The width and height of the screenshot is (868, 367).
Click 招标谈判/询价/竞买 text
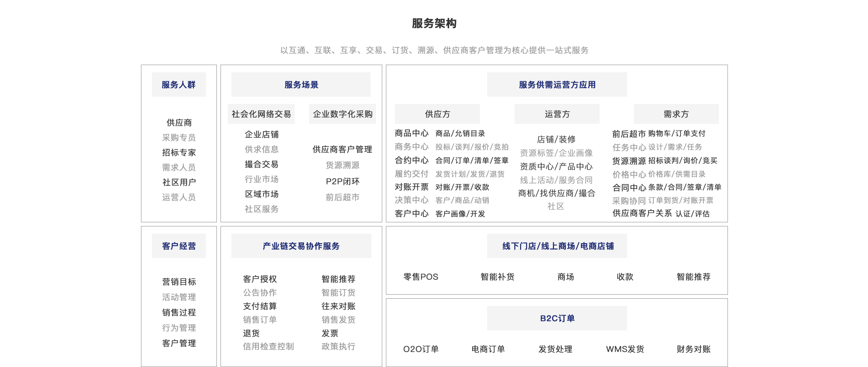(682, 160)
